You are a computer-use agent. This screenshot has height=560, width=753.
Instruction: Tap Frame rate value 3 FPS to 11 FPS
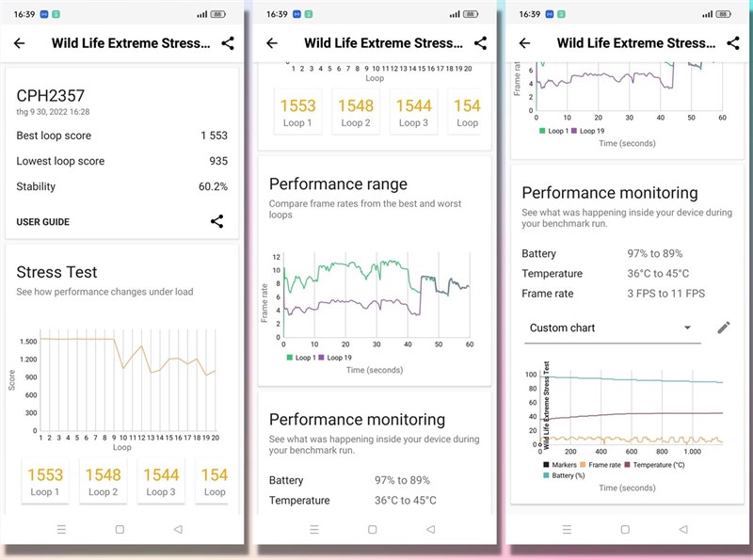666,294
